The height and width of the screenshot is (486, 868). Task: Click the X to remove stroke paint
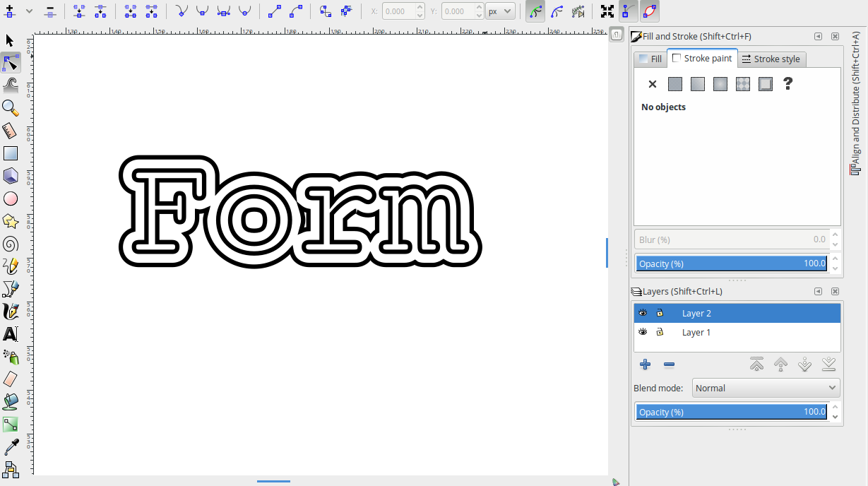point(652,83)
